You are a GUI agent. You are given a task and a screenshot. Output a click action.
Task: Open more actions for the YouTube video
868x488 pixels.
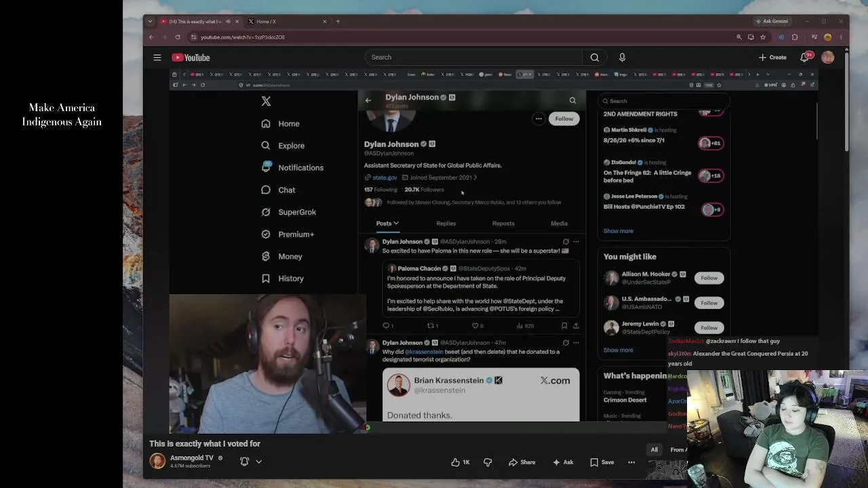pos(631,462)
